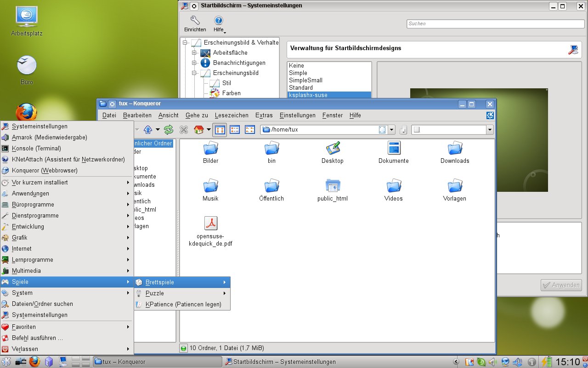The width and height of the screenshot is (588, 368).
Task: Open the Desktop folder icon in Konqueror
Action: 333,153
